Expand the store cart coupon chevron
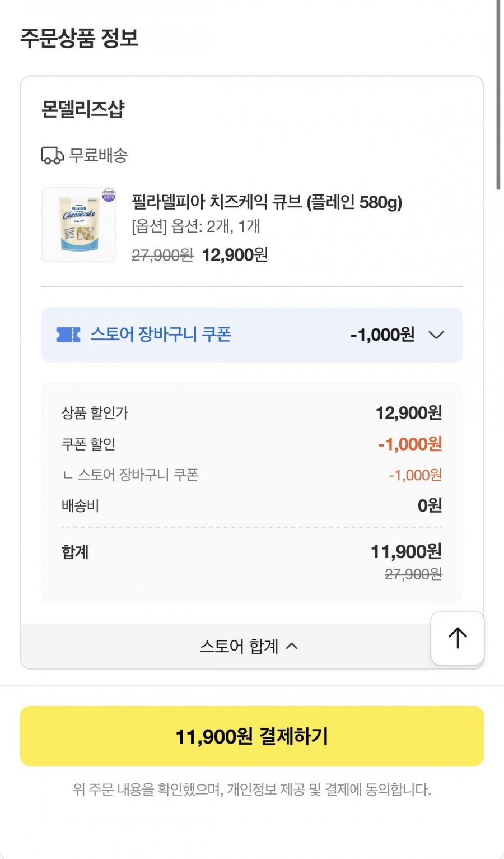Viewport: 504px width, 859px height. 436,335
